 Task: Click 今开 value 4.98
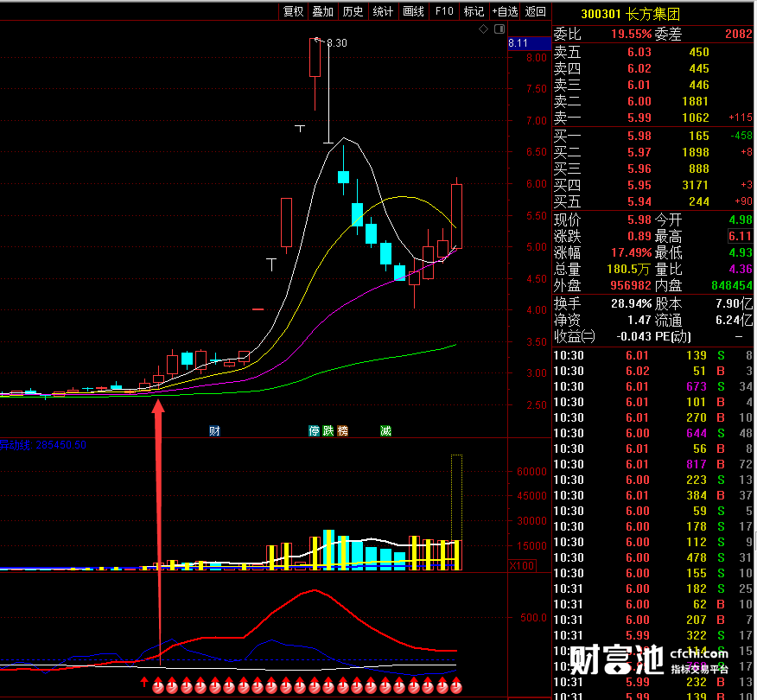pyautogui.click(x=740, y=220)
